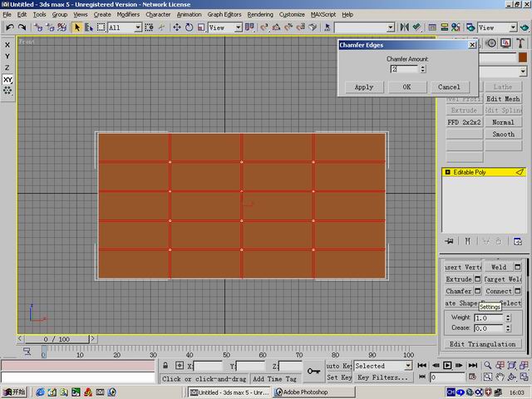Toggle the selection lock padlock icon

tap(167, 366)
